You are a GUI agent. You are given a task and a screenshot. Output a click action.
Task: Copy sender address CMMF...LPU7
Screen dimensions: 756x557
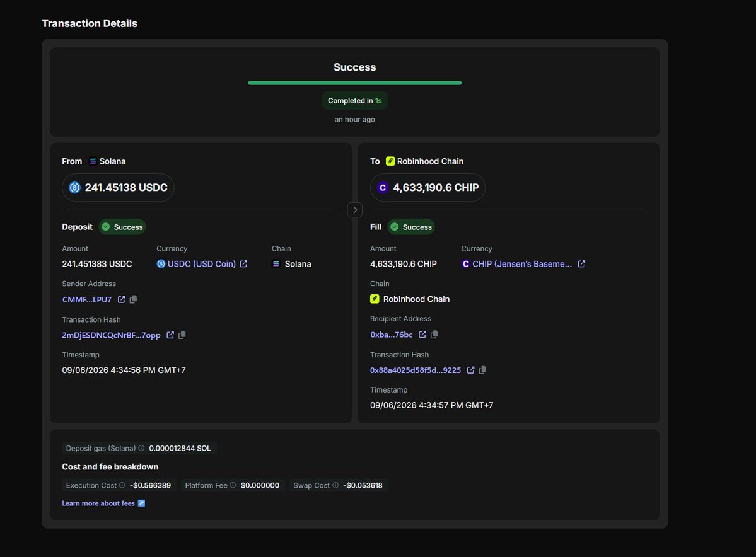pos(134,300)
